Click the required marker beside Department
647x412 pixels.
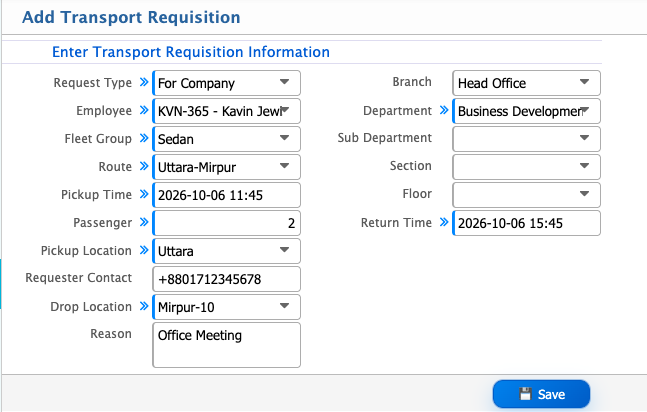click(x=444, y=110)
